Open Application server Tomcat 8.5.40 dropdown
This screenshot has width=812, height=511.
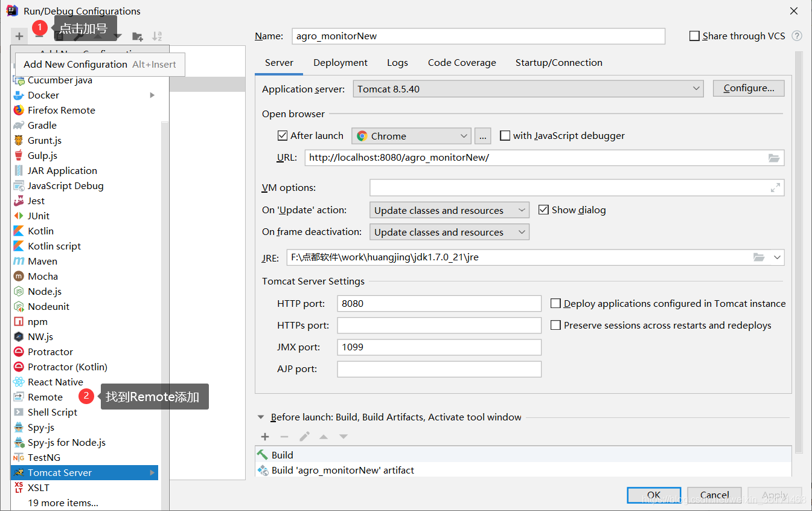coord(528,89)
